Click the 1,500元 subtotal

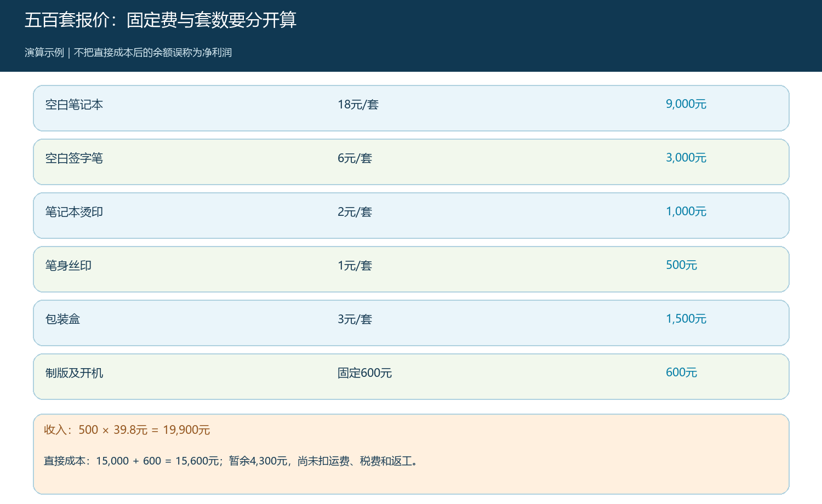(686, 319)
